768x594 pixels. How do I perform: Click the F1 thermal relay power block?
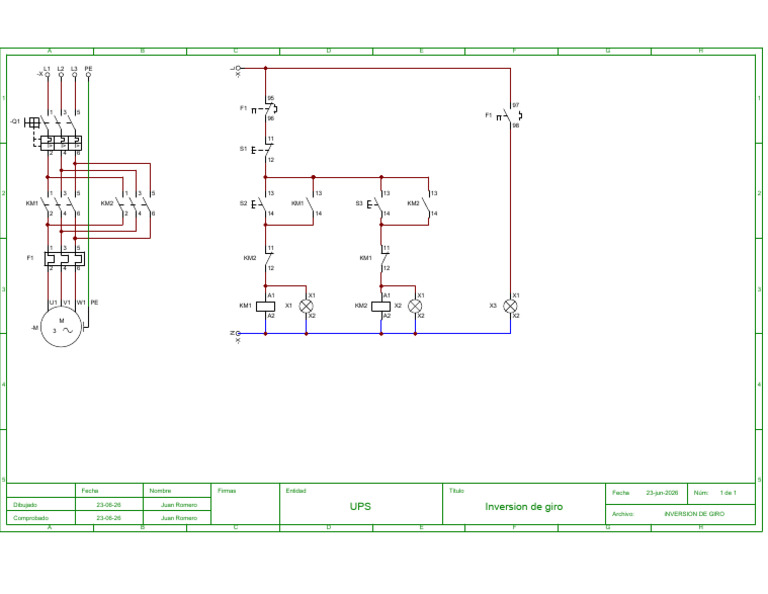click(x=64, y=259)
